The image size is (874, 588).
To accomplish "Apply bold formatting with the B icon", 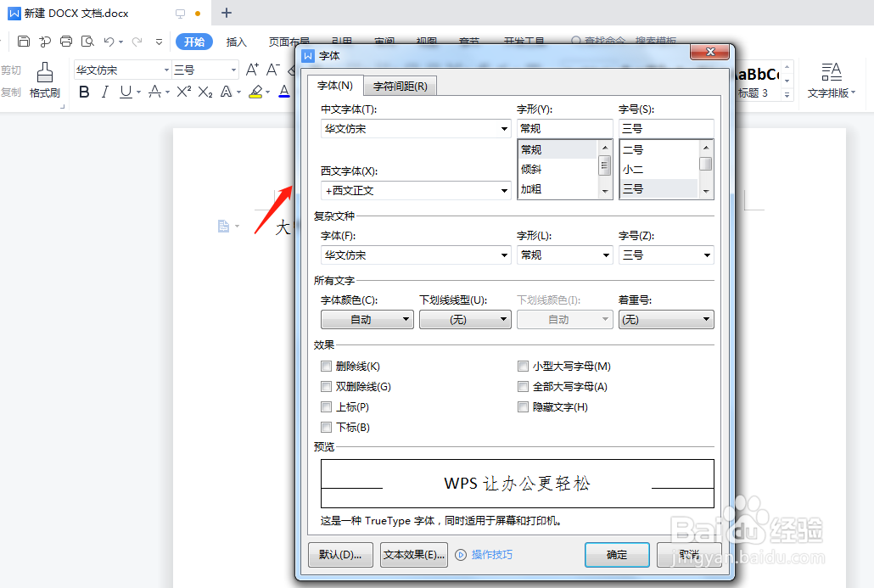I will tap(83, 91).
